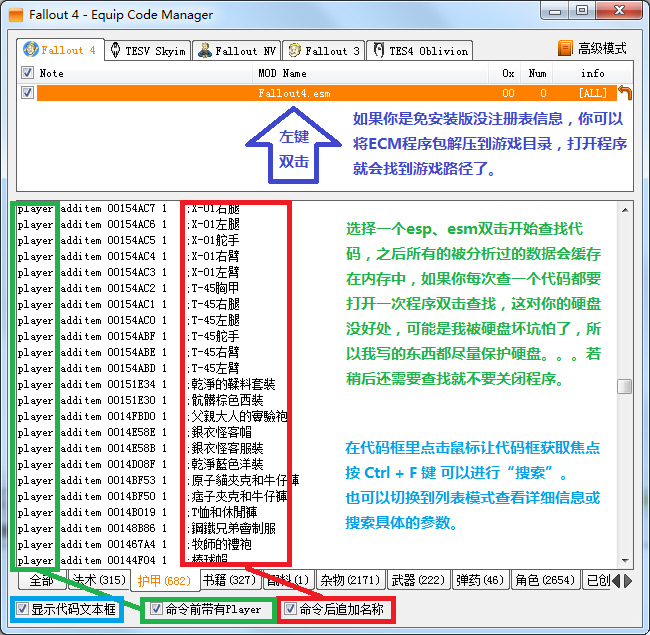This screenshot has width=650, height=635.
Task: Click the orange undo arrow beside Fallout4.esm
Action: coord(625,92)
